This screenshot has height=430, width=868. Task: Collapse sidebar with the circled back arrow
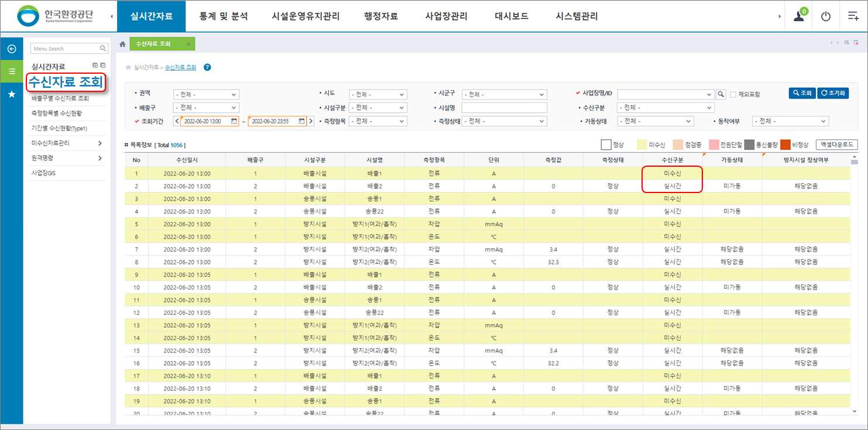11,49
